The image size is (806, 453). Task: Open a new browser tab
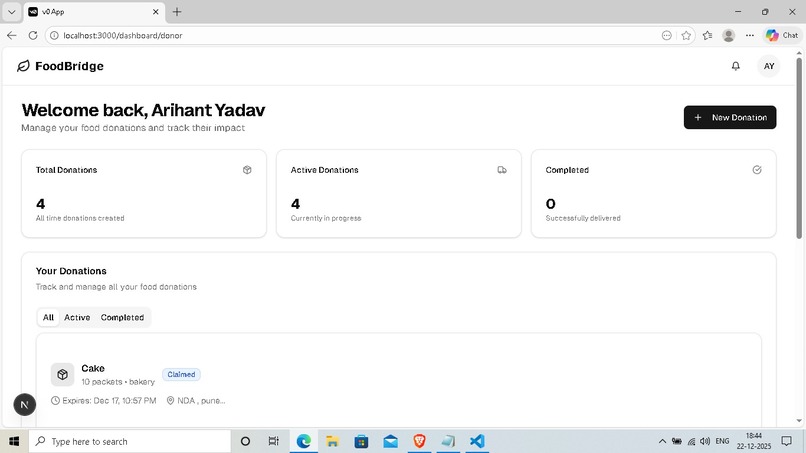pos(177,12)
